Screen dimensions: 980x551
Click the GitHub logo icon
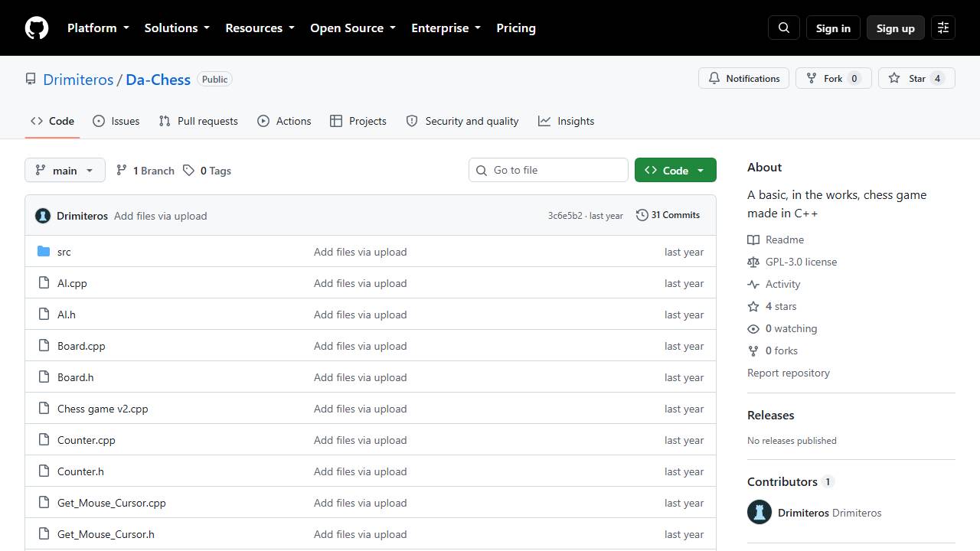pos(37,28)
